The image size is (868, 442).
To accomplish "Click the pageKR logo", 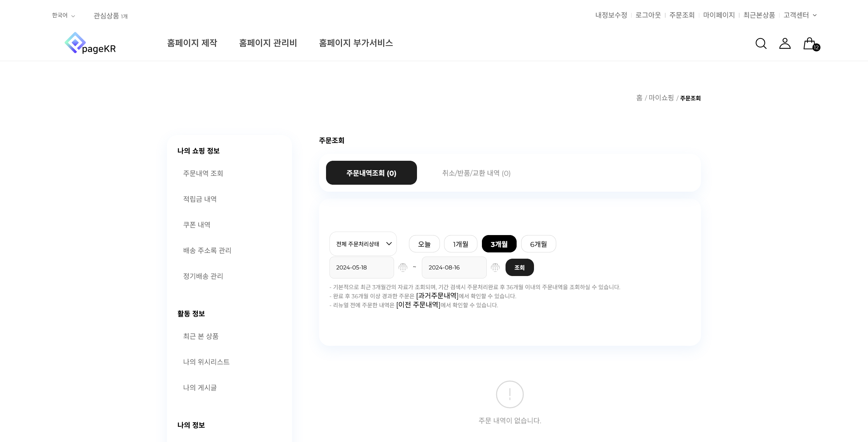I will (x=90, y=43).
